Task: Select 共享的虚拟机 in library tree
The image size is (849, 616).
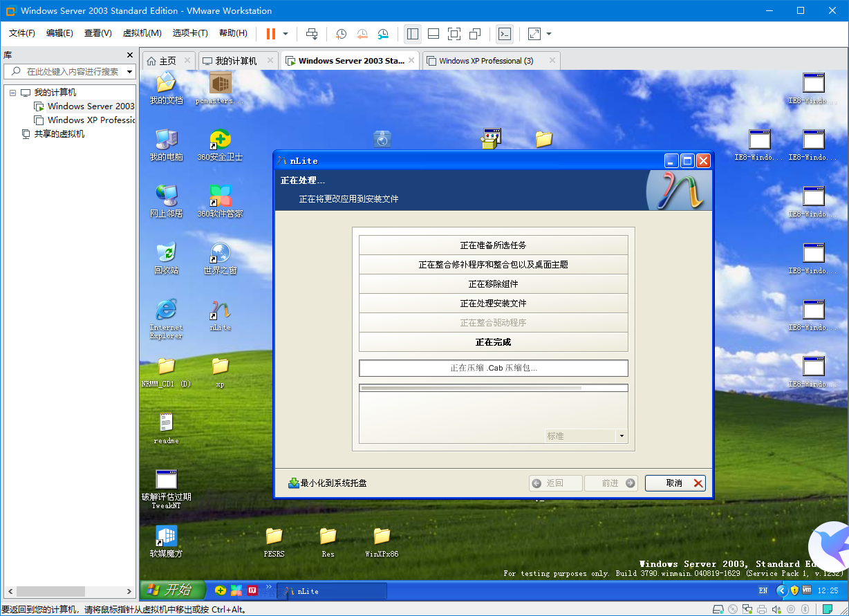Action: coord(53,134)
